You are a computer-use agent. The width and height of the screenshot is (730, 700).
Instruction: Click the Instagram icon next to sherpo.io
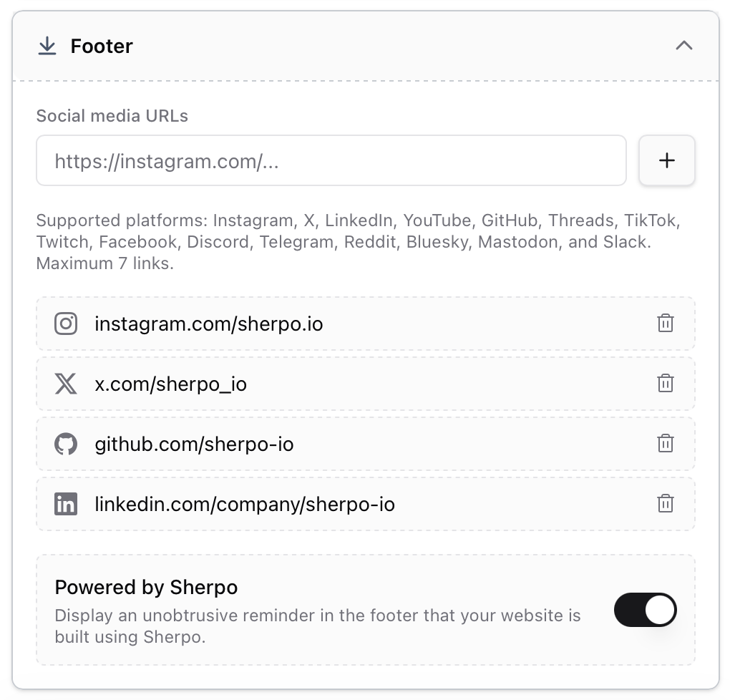(66, 324)
